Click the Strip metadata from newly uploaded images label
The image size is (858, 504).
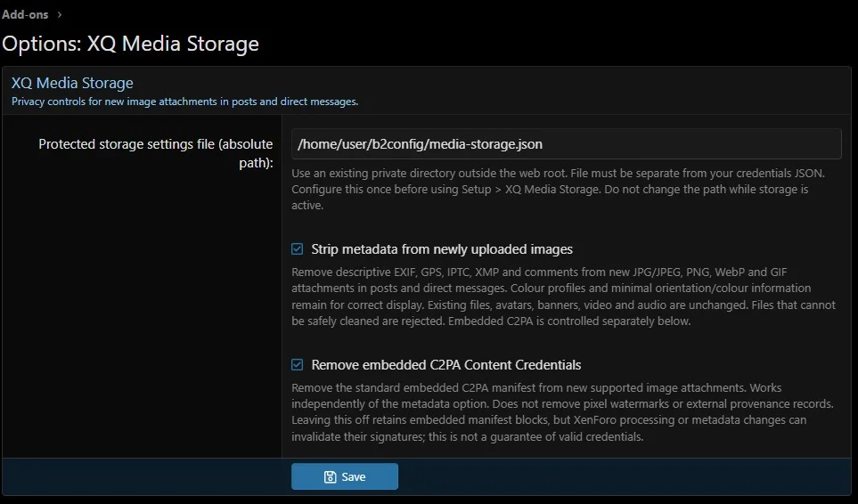pos(442,249)
